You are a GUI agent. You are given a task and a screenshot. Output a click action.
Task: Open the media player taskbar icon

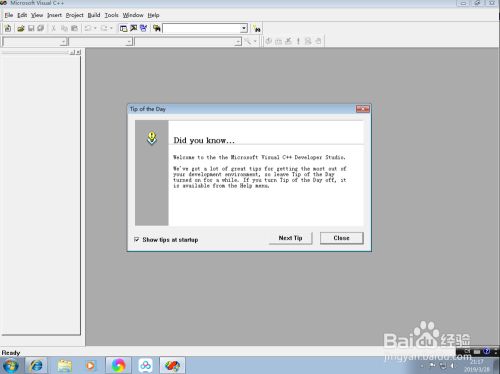coord(90,365)
